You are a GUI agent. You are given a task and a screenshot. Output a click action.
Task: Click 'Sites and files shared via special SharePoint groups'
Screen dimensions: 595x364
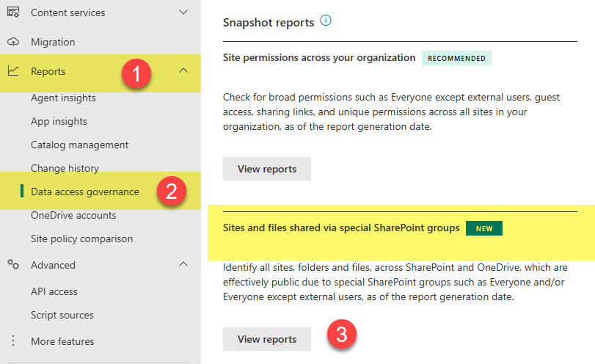tap(341, 227)
